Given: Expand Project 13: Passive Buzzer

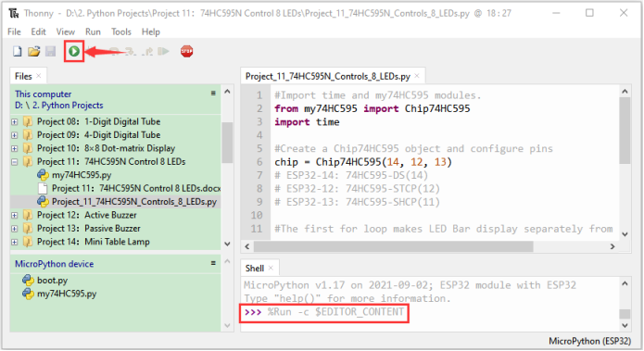Looking at the screenshot, I should coord(15,229).
